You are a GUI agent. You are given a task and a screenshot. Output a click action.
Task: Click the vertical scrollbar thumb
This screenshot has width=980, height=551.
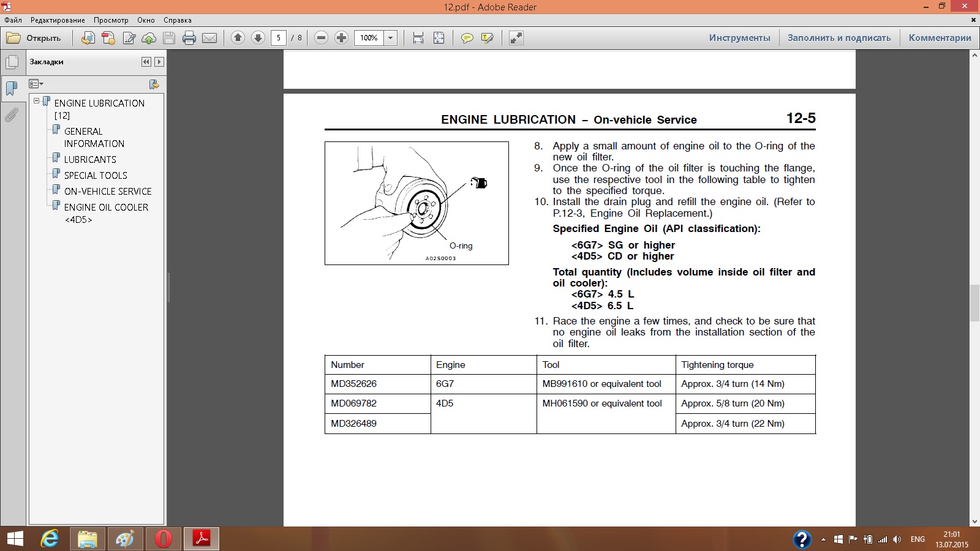pos(974,303)
